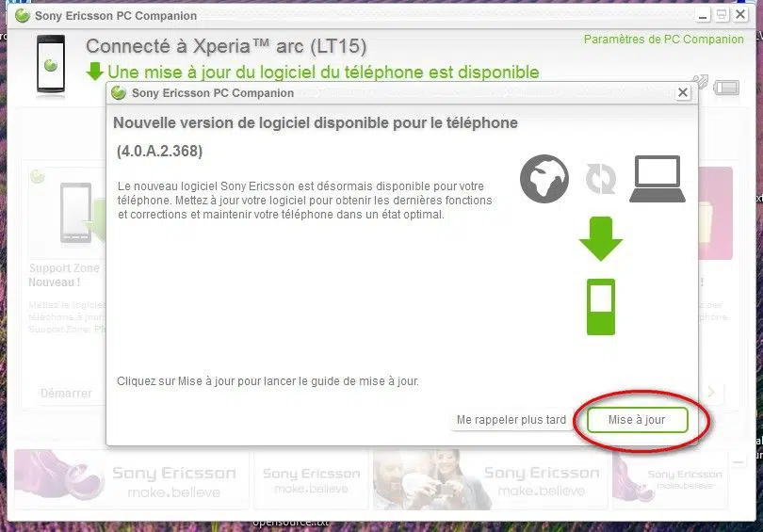Image resolution: width=763 pixels, height=532 pixels.
Task: Click the Mise à jour button
Action: pyautogui.click(x=637, y=420)
